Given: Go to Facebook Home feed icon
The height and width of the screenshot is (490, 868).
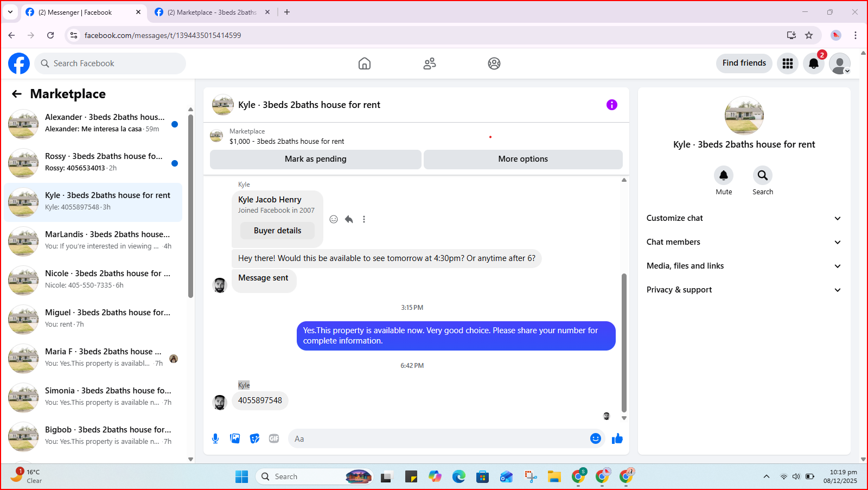Looking at the screenshot, I should (365, 63).
